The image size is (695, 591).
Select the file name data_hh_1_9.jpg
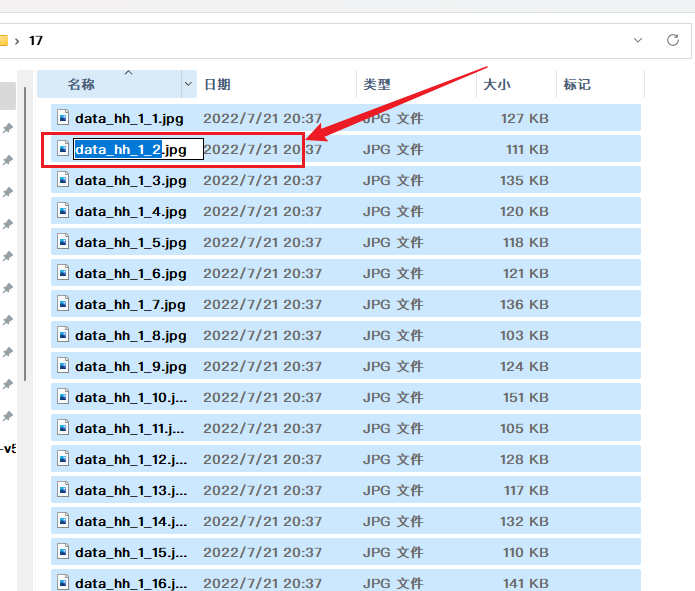click(x=131, y=368)
